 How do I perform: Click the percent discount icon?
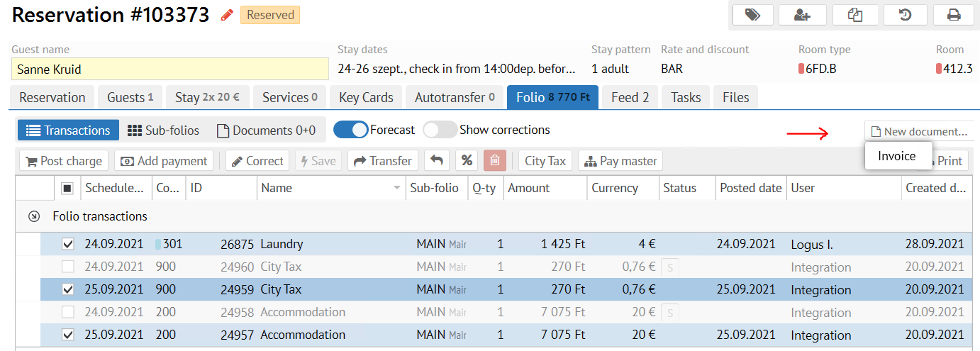pos(467,161)
